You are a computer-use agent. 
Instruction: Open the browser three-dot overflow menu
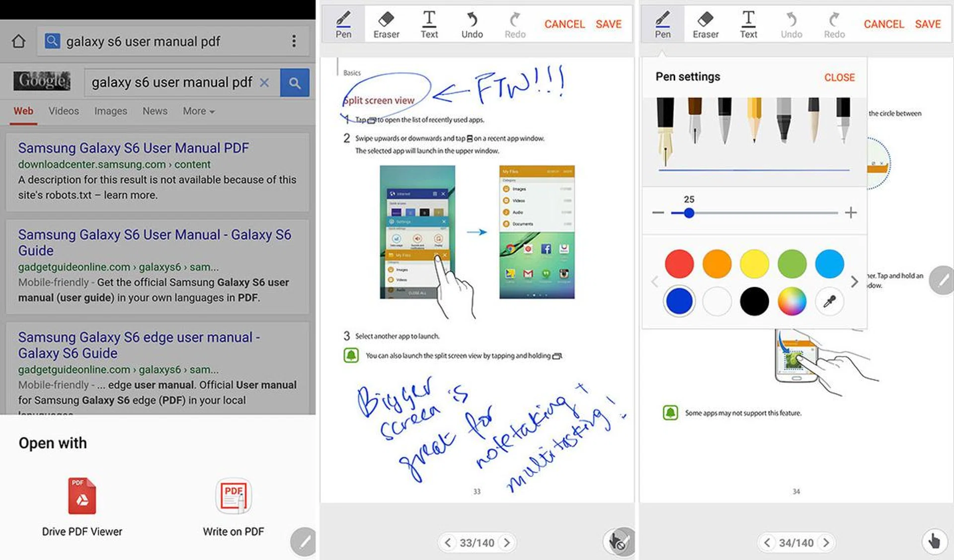[x=294, y=41]
